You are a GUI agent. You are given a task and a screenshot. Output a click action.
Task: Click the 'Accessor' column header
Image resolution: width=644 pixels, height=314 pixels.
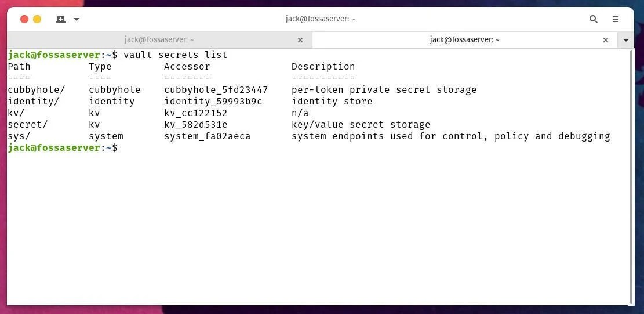coord(187,66)
